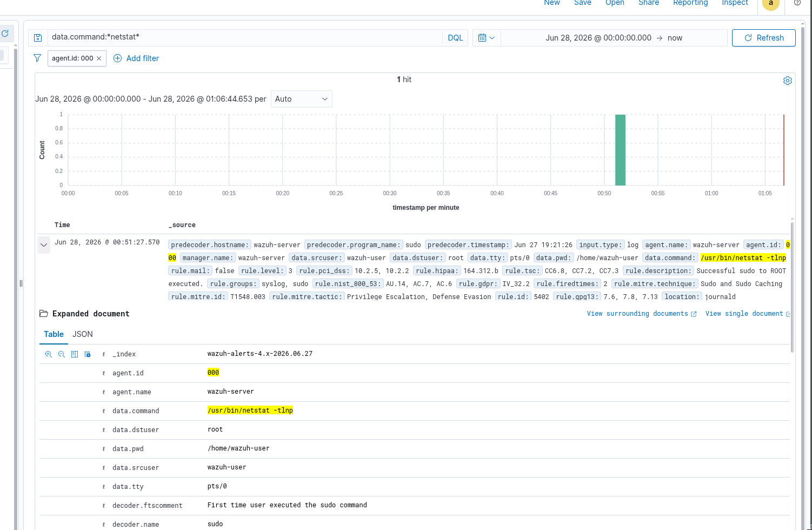Click field type icon beside decoder.ftscomment
812x530 pixels.
pos(104,506)
